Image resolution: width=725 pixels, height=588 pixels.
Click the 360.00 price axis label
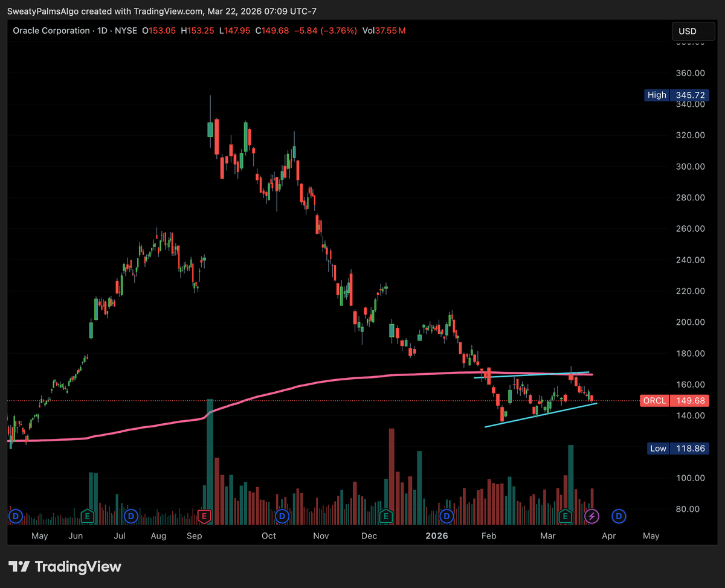tap(691, 73)
